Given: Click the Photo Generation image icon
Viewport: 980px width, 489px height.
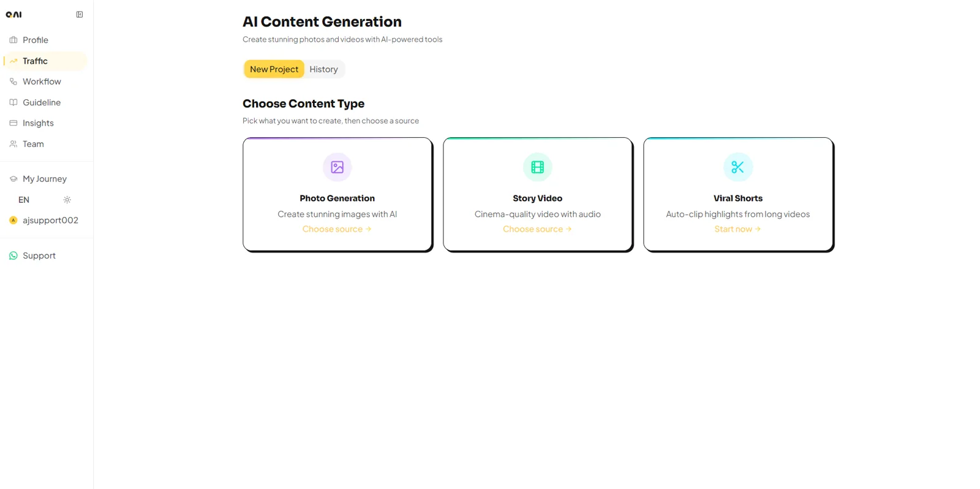Looking at the screenshot, I should pos(337,167).
